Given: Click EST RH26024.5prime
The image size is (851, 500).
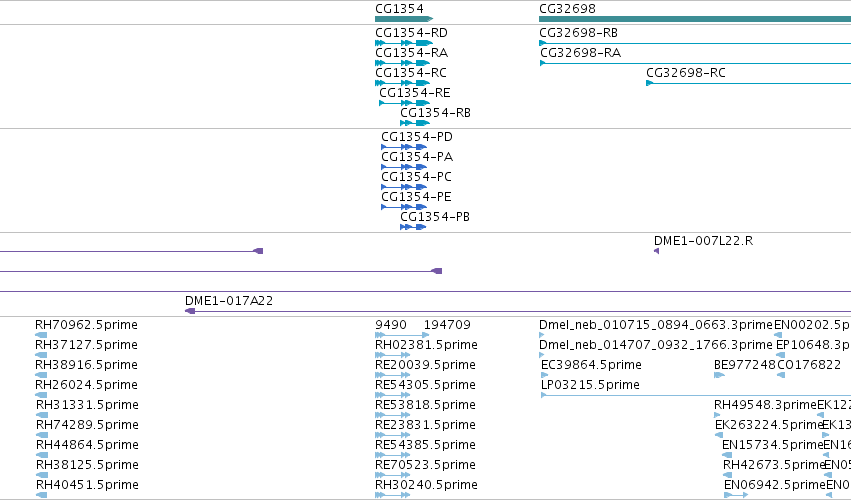Looking at the screenshot, I should (86, 385).
